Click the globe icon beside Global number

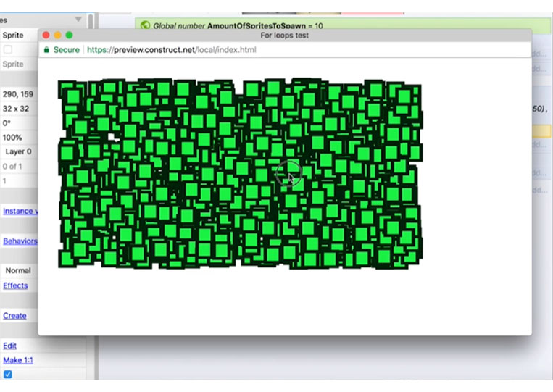[145, 25]
